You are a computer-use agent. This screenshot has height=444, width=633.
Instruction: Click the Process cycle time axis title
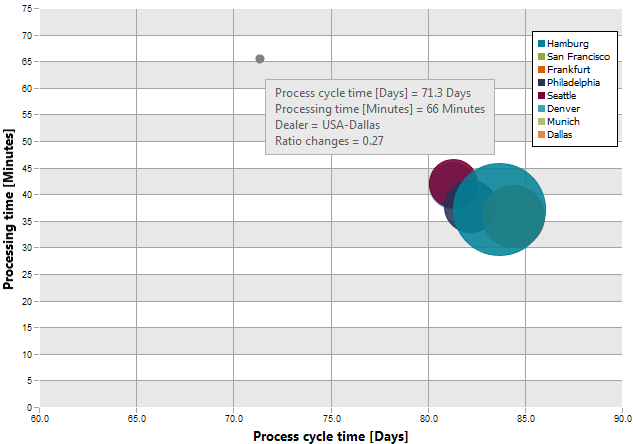pyautogui.click(x=331, y=436)
